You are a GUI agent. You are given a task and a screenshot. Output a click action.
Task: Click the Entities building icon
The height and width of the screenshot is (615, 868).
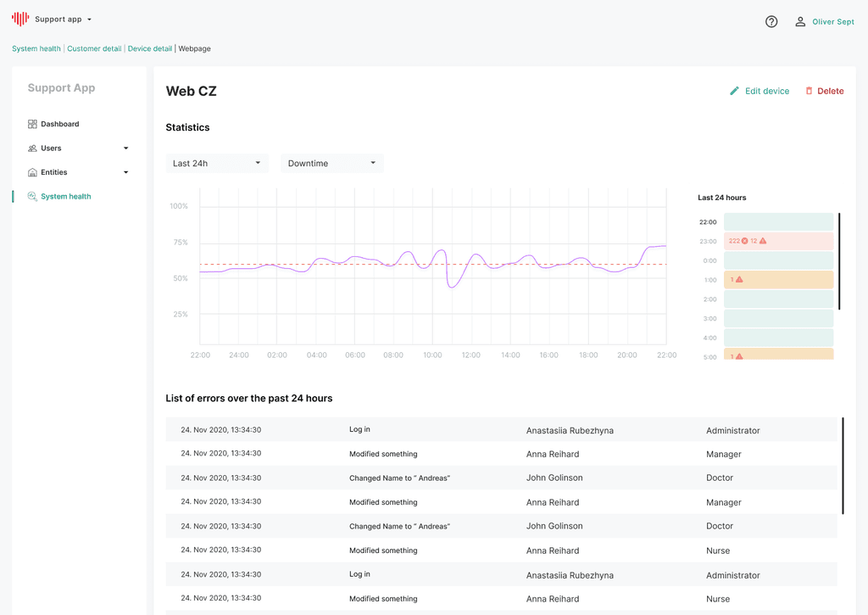32,172
